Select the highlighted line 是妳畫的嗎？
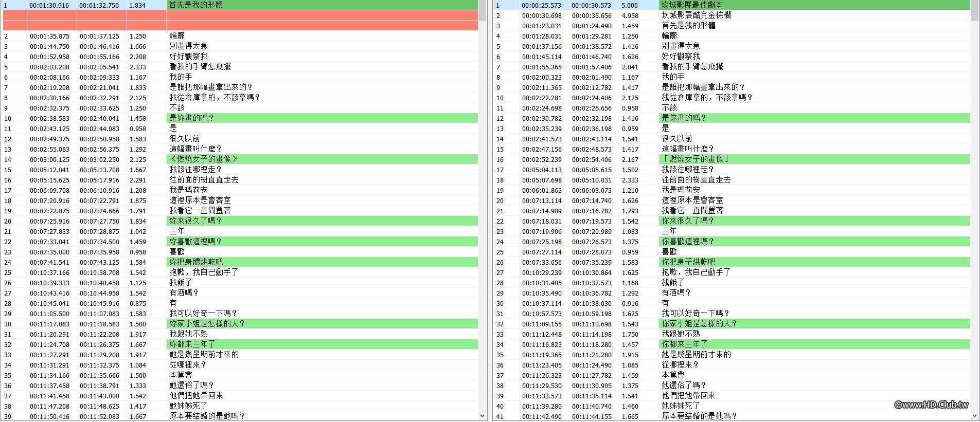 click(322, 118)
